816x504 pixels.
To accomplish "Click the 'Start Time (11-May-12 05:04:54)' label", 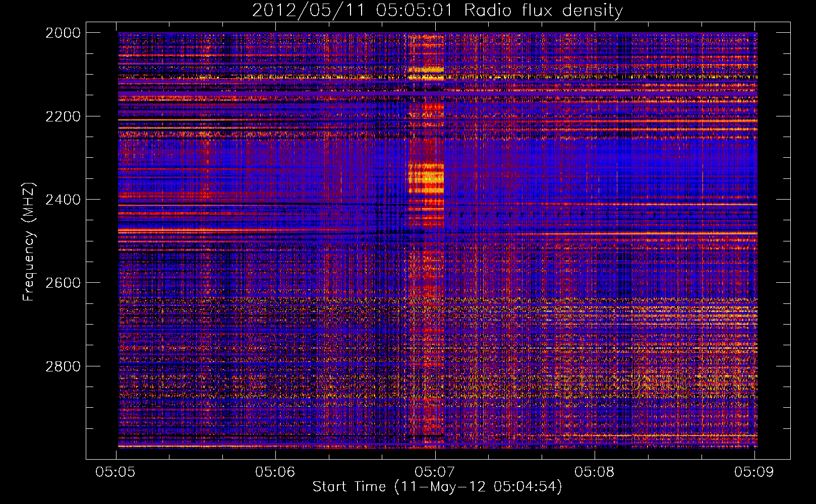I will tap(437, 487).
